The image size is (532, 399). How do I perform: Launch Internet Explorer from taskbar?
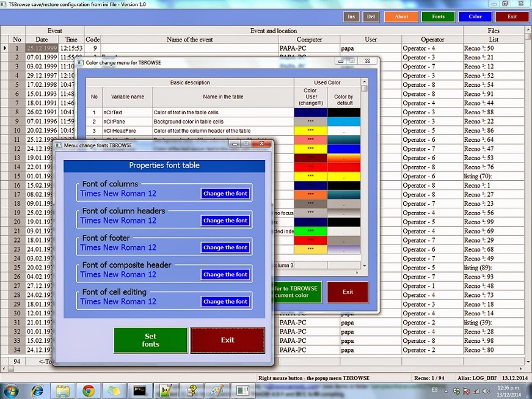[37, 391]
